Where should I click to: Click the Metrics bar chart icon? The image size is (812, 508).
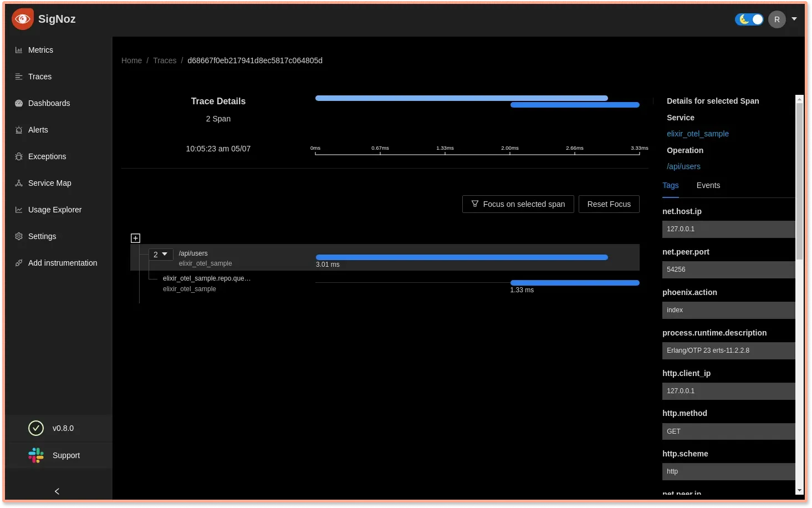[19, 50]
